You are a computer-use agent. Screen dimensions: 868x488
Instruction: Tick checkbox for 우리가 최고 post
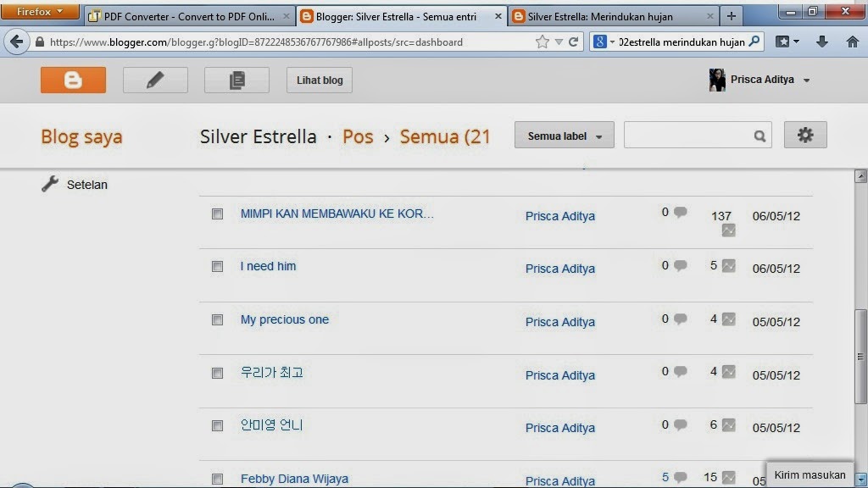pyautogui.click(x=217, y=373)
